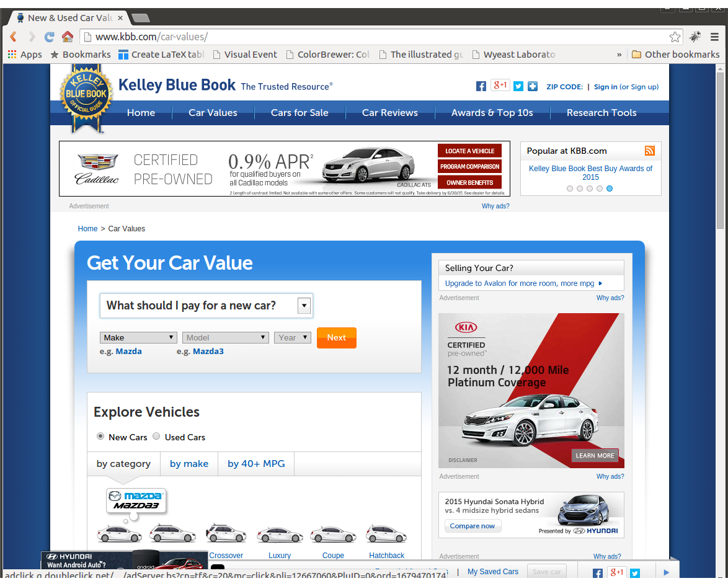Click Compare now button
This screenshot has width=728, height=586.
pyautogui.click(x=472, y=526)
